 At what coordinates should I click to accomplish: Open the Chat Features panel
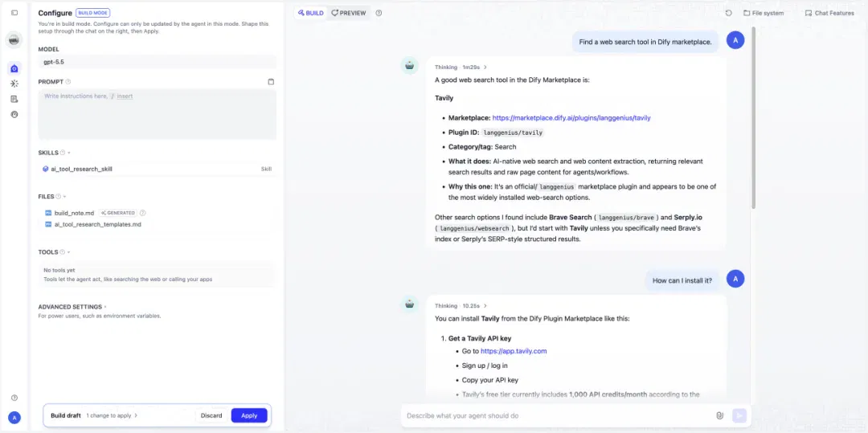pos(829,13)
